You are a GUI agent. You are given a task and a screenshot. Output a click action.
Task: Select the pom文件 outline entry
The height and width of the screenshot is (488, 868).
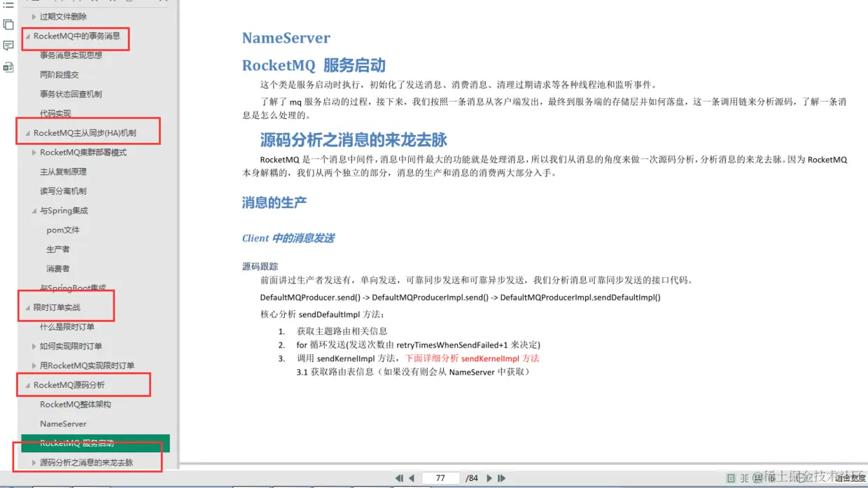(63, 230)
